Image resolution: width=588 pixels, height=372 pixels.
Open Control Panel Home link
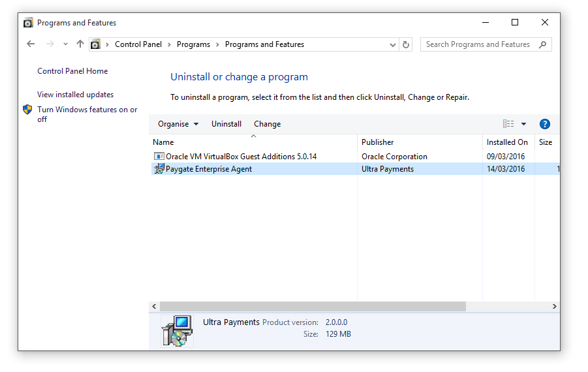point(72,71)
